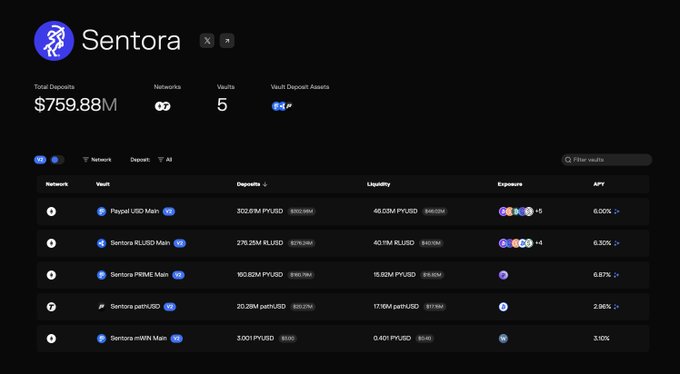Click the Network column header
Screen dimensions: 680x374
57,184
